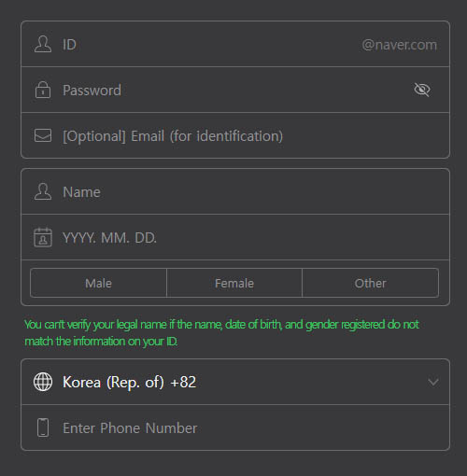467x476 pixels.
Task: Click the user icon beside ID field
Action: (x=43, y=44)
